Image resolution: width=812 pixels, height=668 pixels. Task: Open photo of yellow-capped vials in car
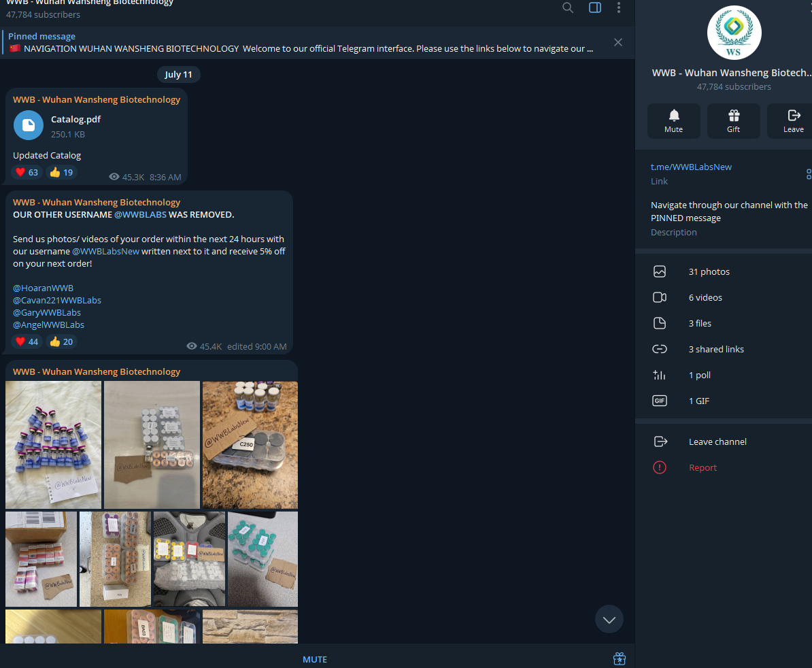[x=189, y=558]
